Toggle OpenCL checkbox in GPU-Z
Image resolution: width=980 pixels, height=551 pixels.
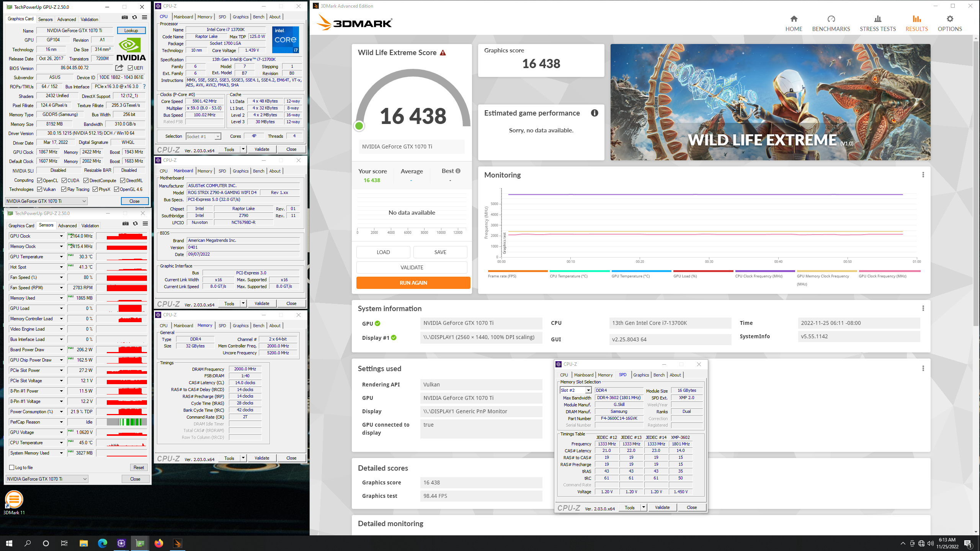tap(39, 181)
